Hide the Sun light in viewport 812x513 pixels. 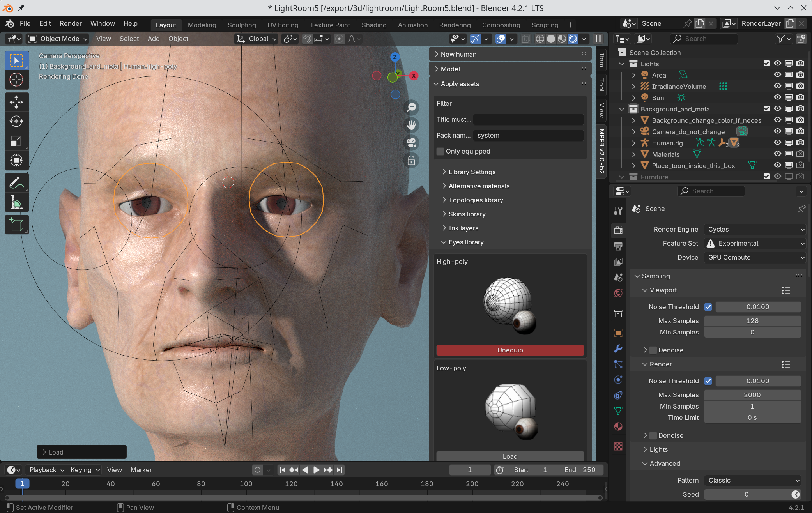(x=777, y=97)
